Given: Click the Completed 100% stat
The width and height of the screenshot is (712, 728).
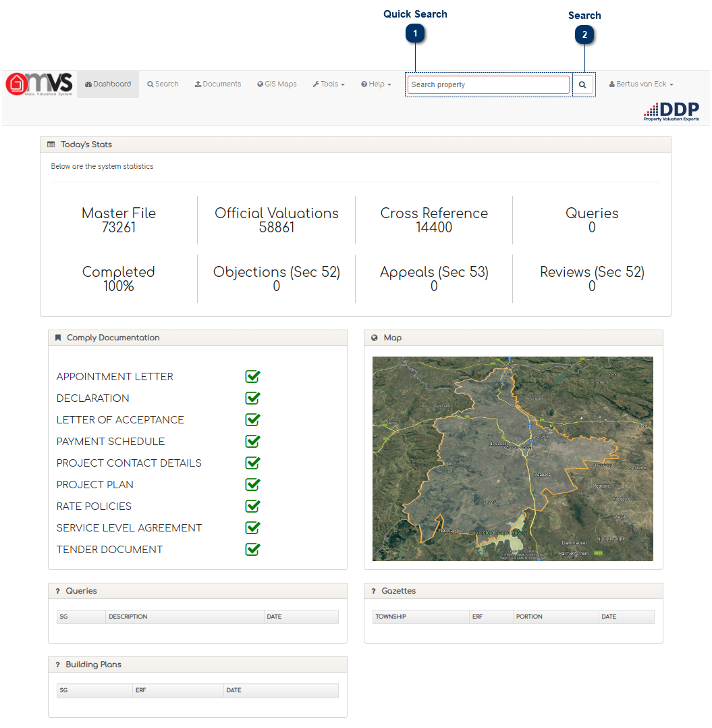Looking at the screenshot, I should pos(119,278).
